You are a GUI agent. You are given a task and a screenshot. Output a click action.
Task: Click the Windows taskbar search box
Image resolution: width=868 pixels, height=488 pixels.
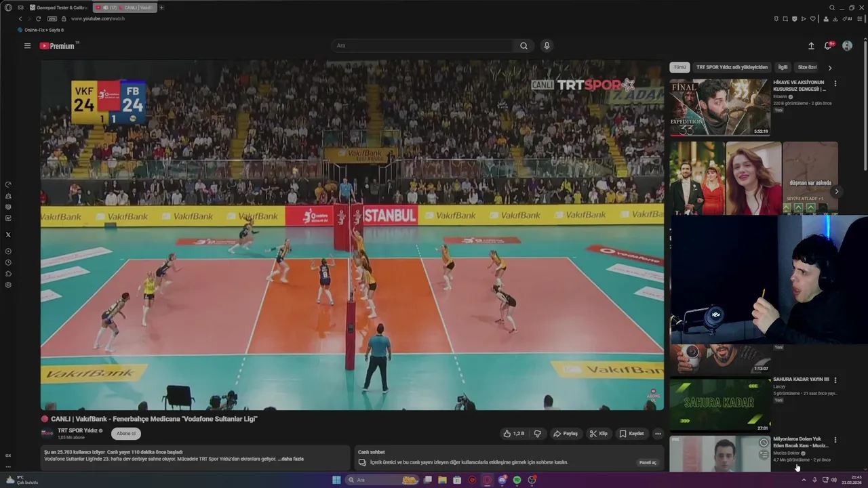tap(383, 480)
